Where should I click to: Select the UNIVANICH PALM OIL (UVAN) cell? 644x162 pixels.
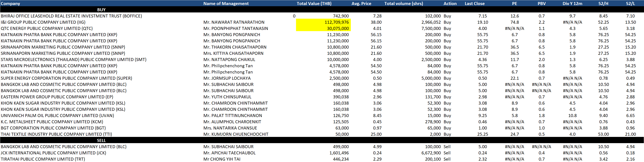pos(57,116)
